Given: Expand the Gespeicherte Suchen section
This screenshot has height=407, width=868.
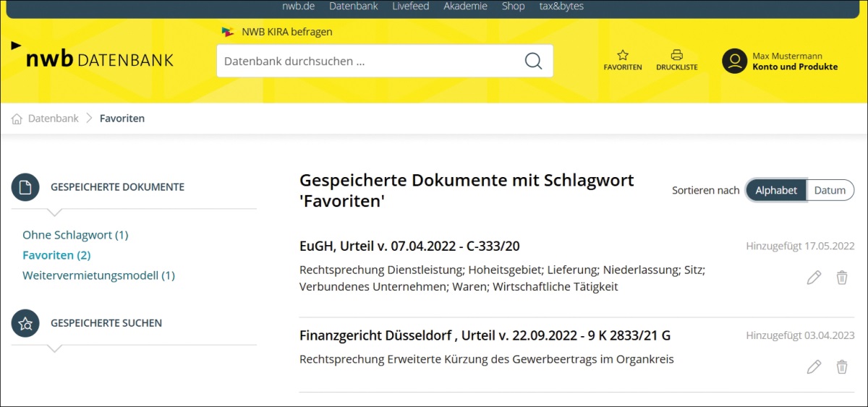Looking at the screenshot, I should point(106,323).
